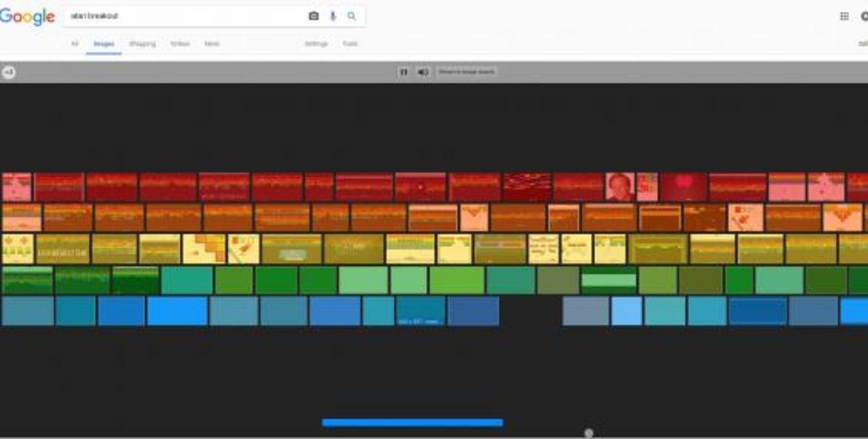Open voice search with the microphone icon
Viewport: 868px width, 439px height.
pos(333,15)
